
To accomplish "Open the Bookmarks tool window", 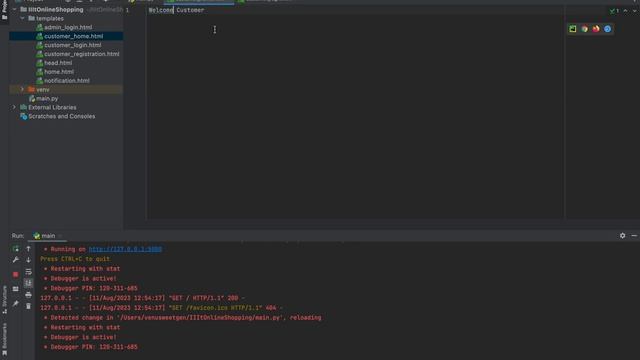I will tap(4, 338).
